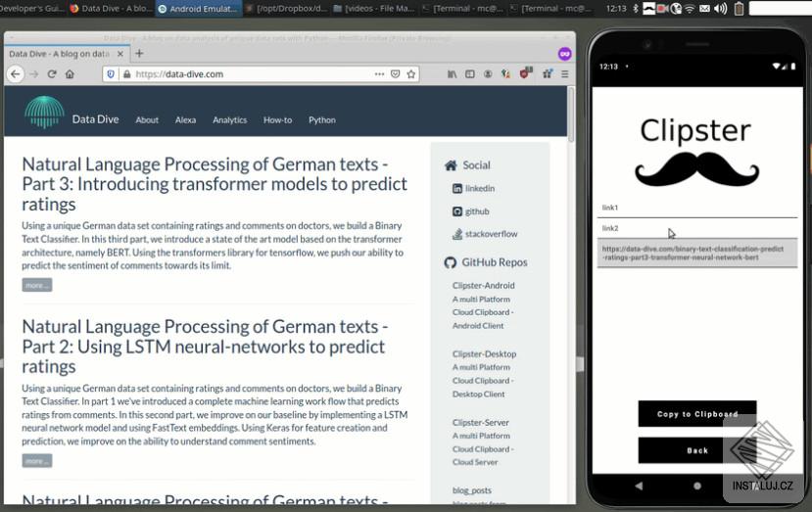Open the Alexa menu item
This screenshot has height=512, width=812.
[185, 120]
